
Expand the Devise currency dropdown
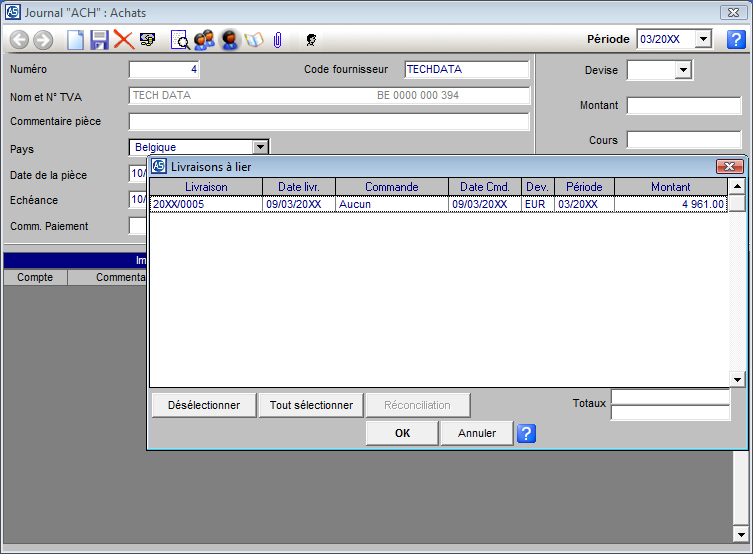pyautogui.click(x=683, y=70)
